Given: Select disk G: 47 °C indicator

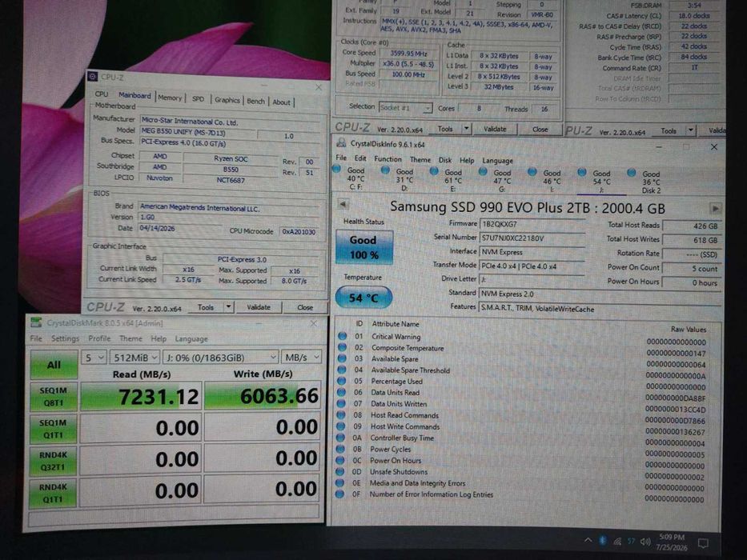Looking at the screenshot, I should (483, 171).
